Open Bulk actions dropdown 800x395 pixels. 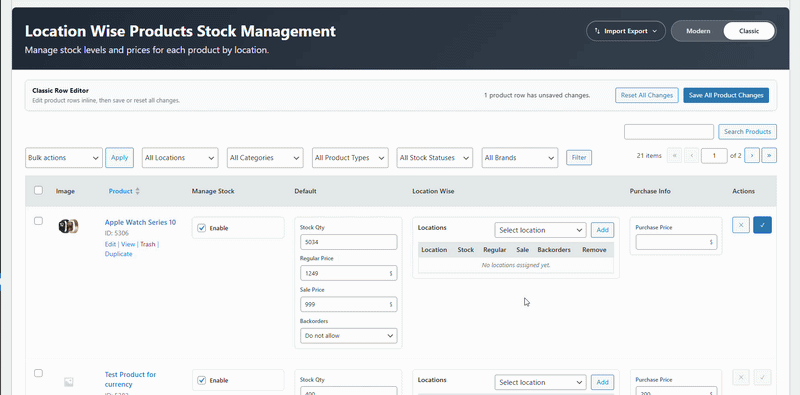coord(64,158)
